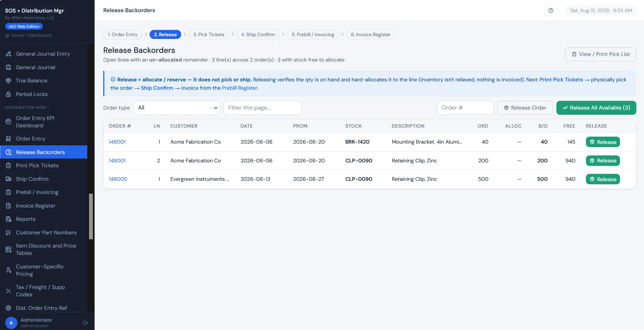The image size is (644, 330).
Task: Click the Release Order button
Action: (525, 108)
